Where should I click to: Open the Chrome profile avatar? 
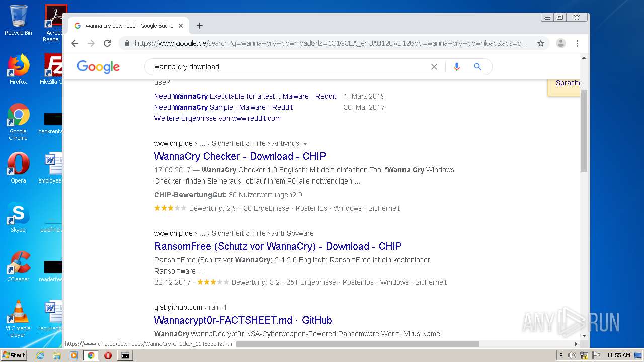(561, 43)
